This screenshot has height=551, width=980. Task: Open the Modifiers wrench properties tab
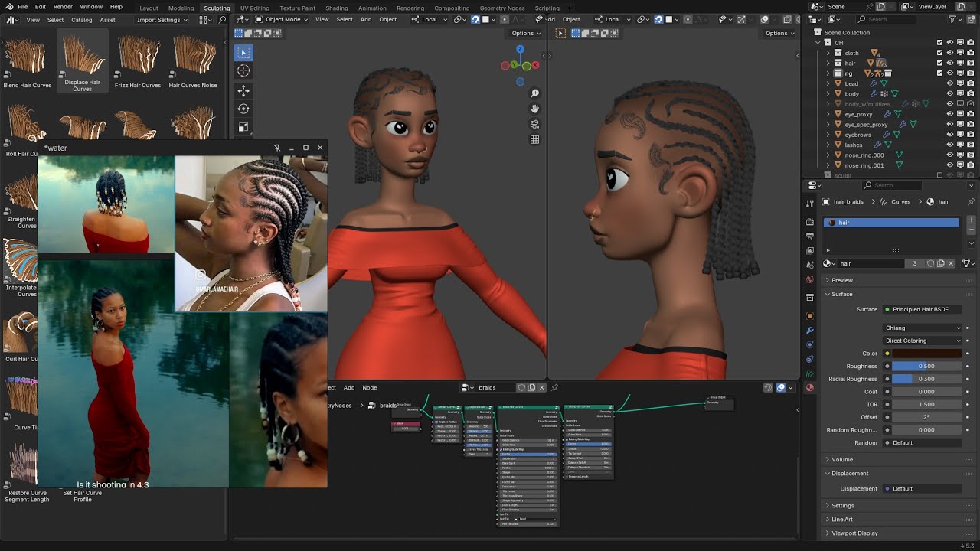(810, 331)
